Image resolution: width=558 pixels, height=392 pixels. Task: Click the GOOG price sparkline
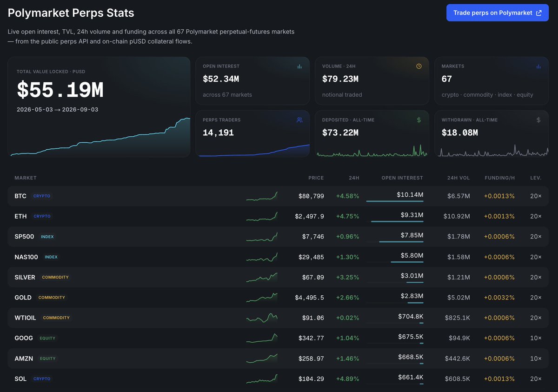[262, 338]
